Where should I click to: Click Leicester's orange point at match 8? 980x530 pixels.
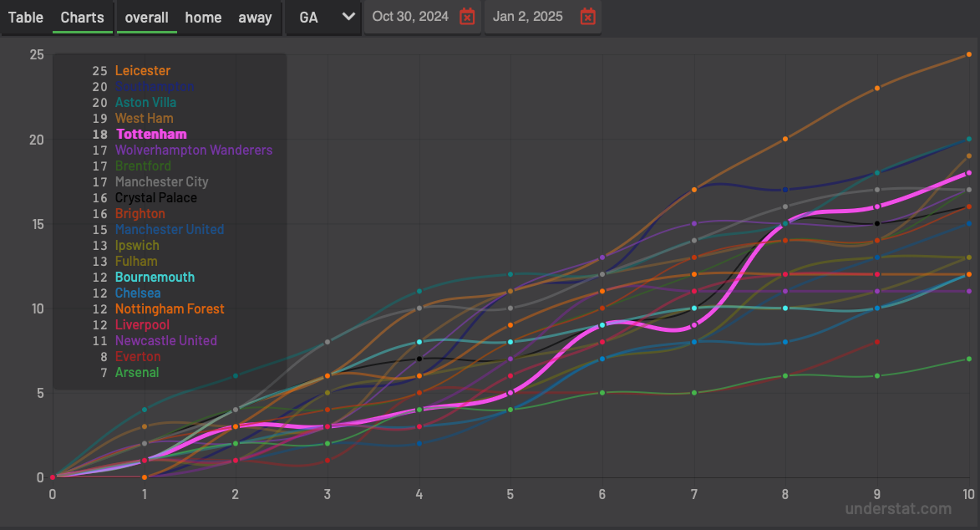[x=785, y=139]
